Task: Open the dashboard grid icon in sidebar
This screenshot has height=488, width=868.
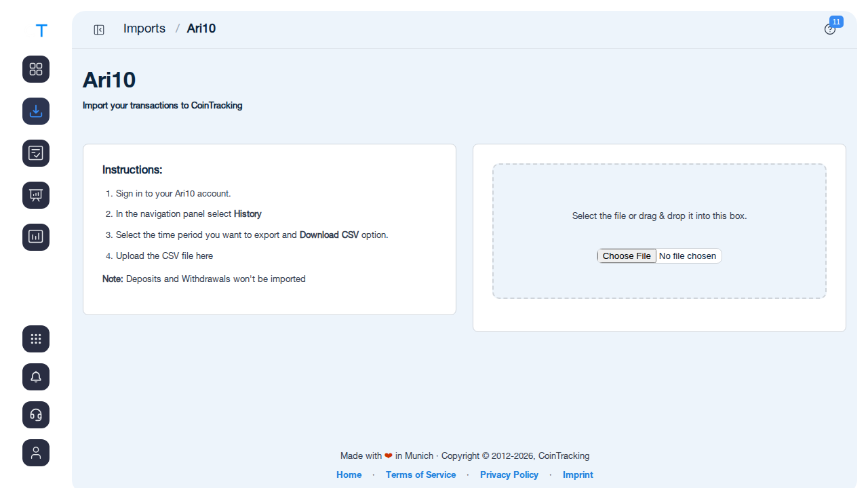Action: pos(36,69)
